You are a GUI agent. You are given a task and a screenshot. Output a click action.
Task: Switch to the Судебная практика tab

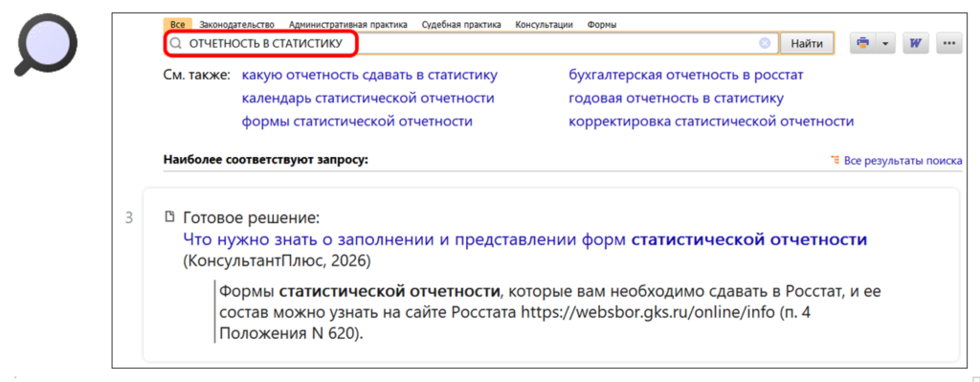(x=461, y=25)
